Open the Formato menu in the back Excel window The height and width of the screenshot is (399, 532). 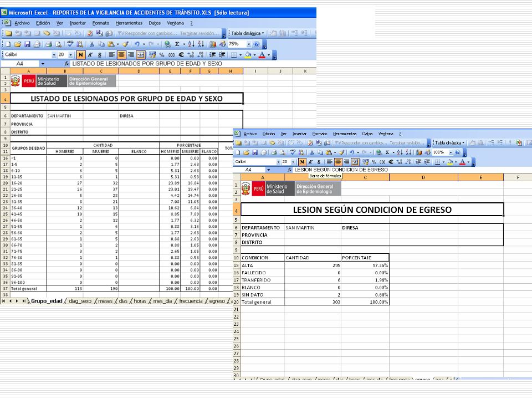(101, 23)
